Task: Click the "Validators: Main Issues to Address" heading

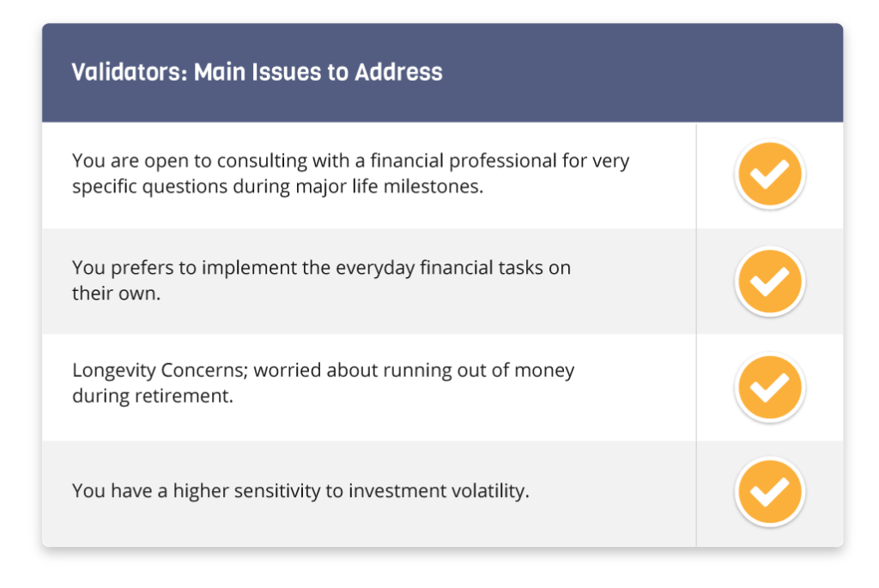Action: pos(257,72)
